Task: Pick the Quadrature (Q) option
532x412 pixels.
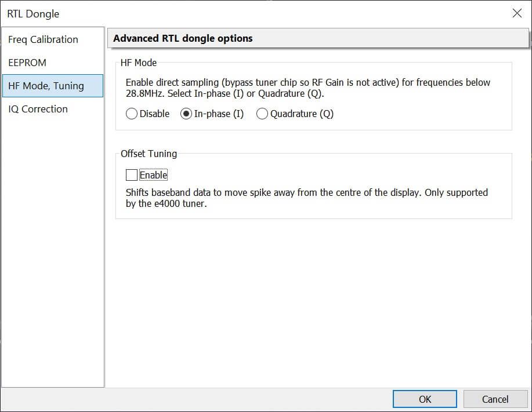Action: point(262,114)
